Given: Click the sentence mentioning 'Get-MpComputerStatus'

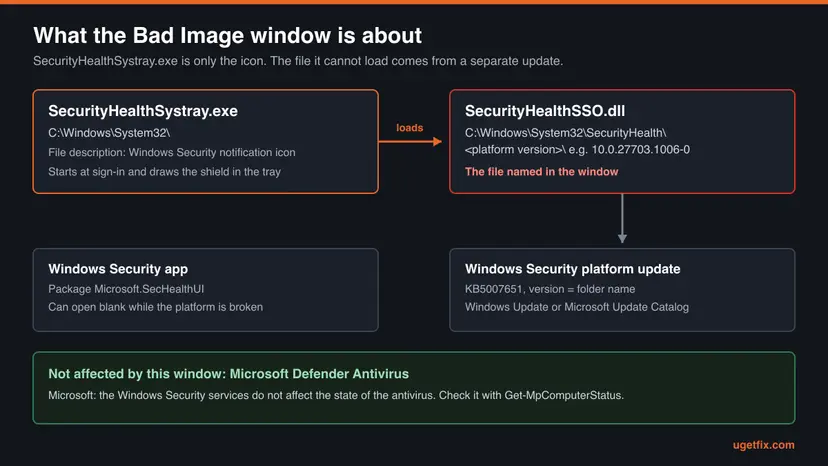Looking at the screenshot, I should (336, 395).
